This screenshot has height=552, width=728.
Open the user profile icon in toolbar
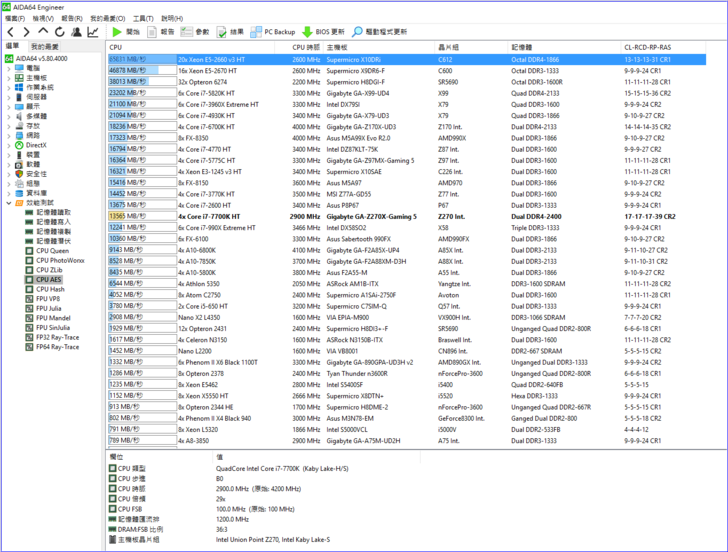coord(75,32)
